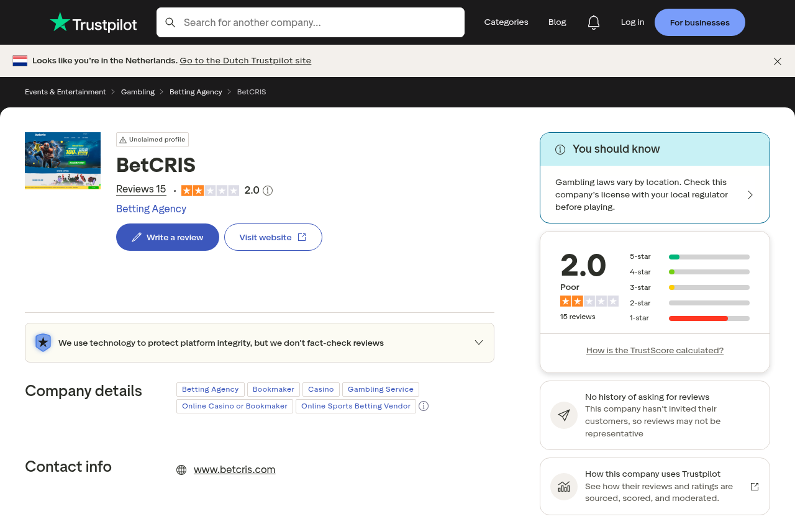Click the For businesses button

point(700,22)
